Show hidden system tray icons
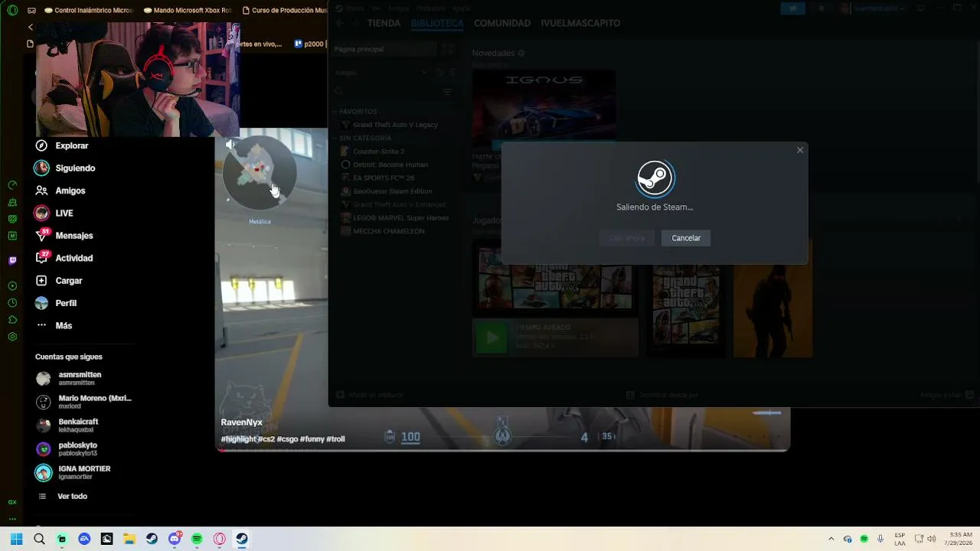This screenshot has width=980, height=551. click(x=831, y=539)
